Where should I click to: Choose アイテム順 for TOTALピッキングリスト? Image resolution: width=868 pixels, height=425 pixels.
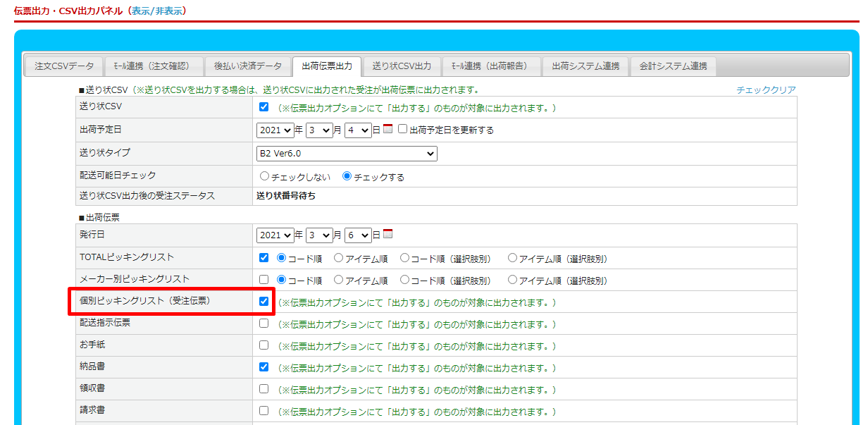click(339, 259)
